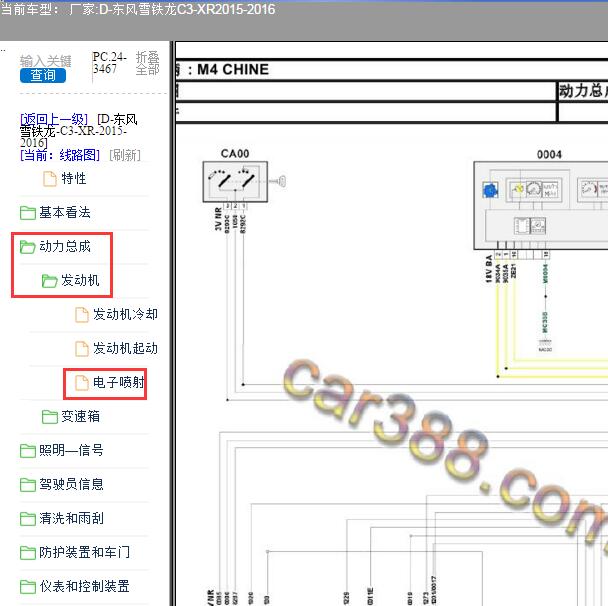This screenshot has height=606, width=608.
Task: Click the 0004 component label
Action: 549,154
